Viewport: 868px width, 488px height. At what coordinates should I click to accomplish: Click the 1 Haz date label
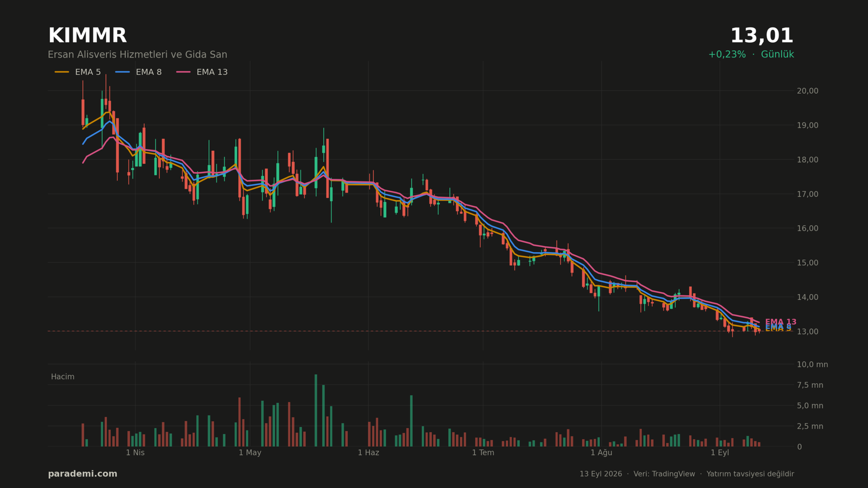pos(368,453)
